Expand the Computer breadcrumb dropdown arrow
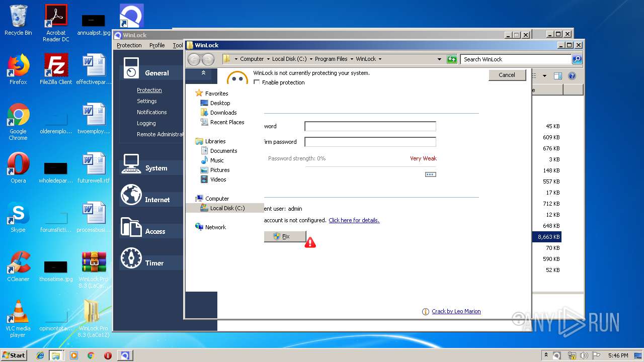Image resolution: width=644 pixels, height=362 pixels. [x=268, y=59]
